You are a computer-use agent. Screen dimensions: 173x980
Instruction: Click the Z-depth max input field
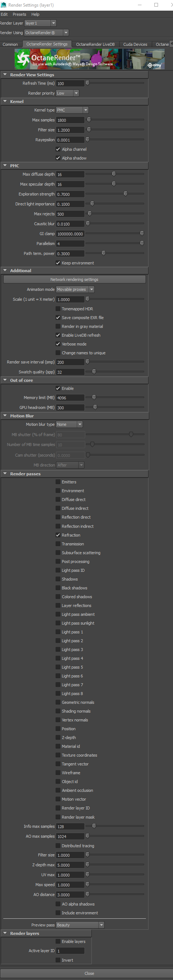click(70, 865)
